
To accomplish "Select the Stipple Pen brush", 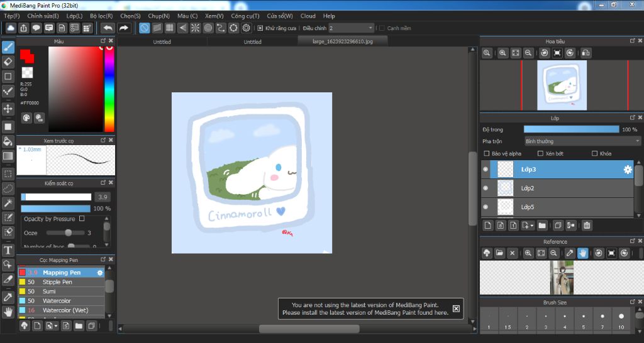I will click(61, 282).
